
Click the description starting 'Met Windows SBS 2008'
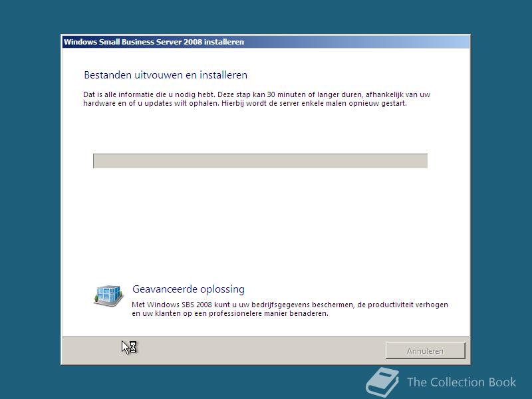click(290, 309)
